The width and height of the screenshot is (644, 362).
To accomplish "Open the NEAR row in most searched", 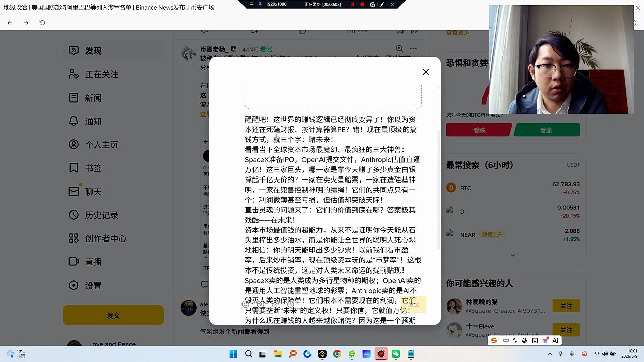I will pos(513,234).
